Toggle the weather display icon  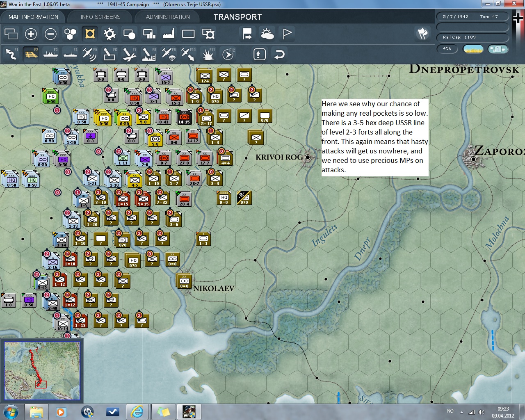(x=267, y=34)
